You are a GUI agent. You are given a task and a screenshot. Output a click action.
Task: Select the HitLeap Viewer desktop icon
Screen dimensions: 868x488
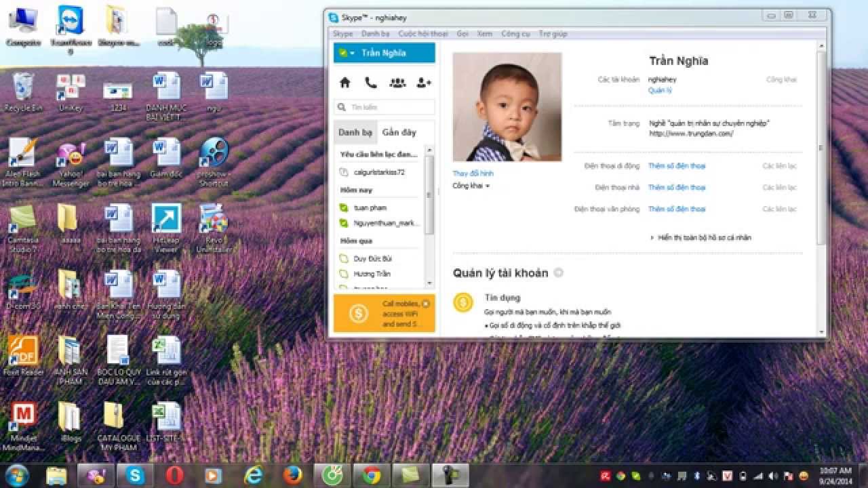(x=165, y=230)
